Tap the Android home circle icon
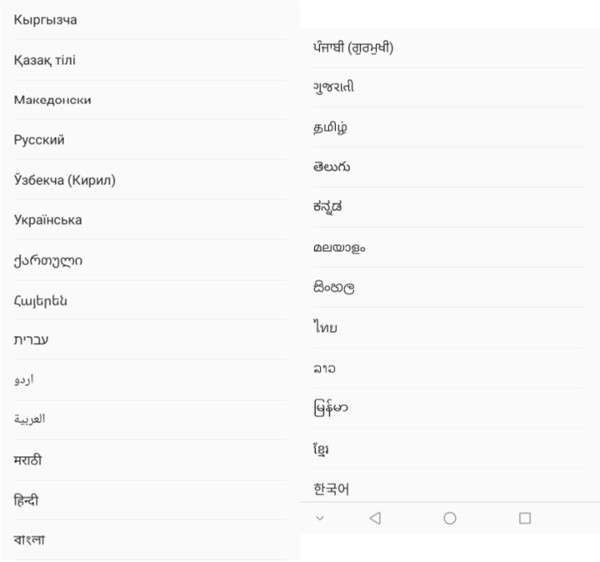 tap(450, 518)
